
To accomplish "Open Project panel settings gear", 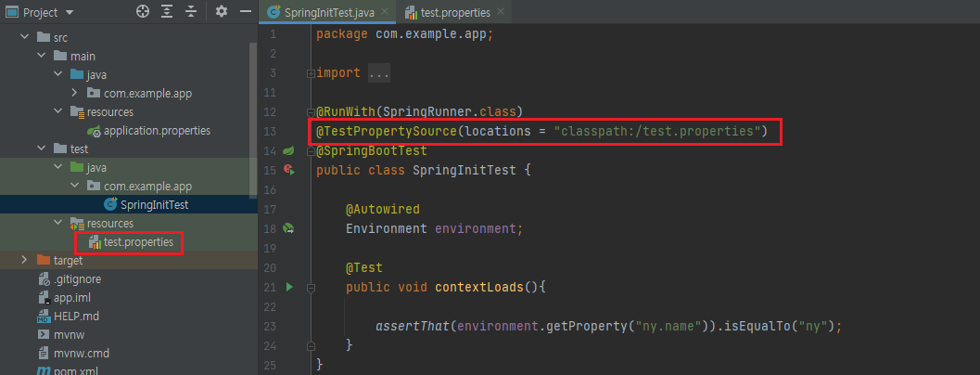I will pyautogui.click(x=222, y=11).
